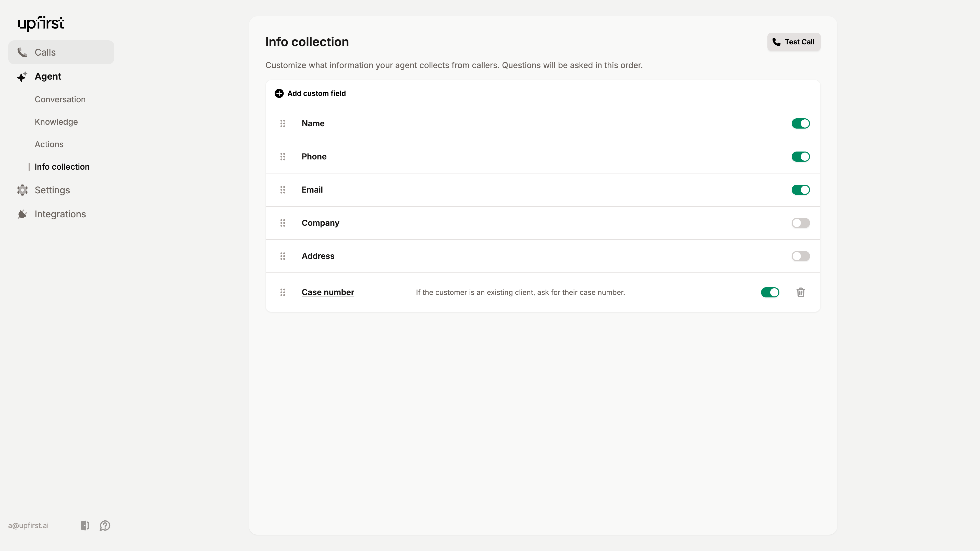This screenshot has height=551, width=980.
Task: Collapse the Agent section in sidebar
Action: (x=47, y=77)
